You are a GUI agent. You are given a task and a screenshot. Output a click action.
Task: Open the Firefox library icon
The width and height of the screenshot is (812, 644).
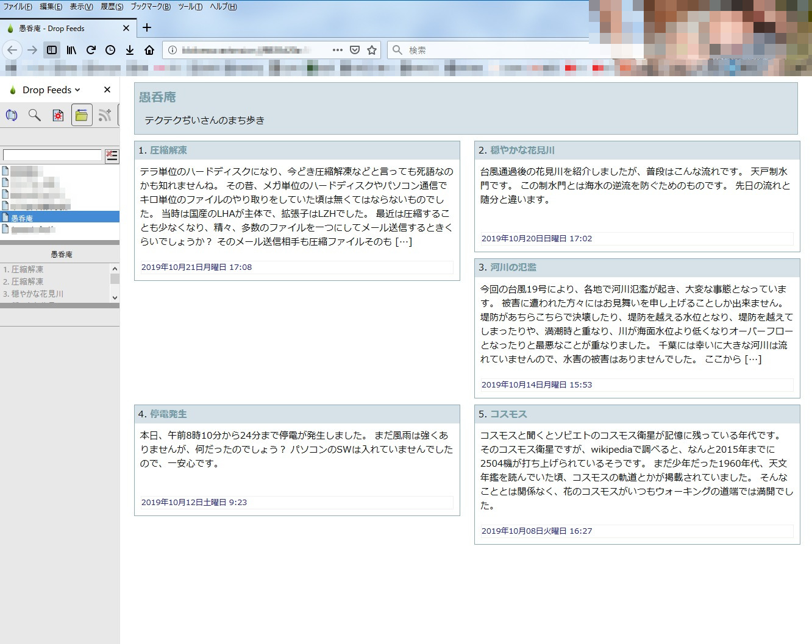click(x=71, y=50)
